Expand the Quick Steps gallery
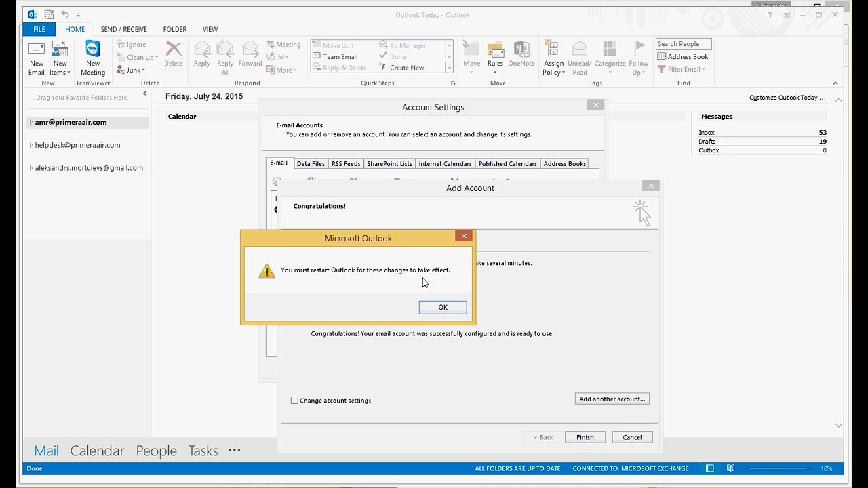 449,68
